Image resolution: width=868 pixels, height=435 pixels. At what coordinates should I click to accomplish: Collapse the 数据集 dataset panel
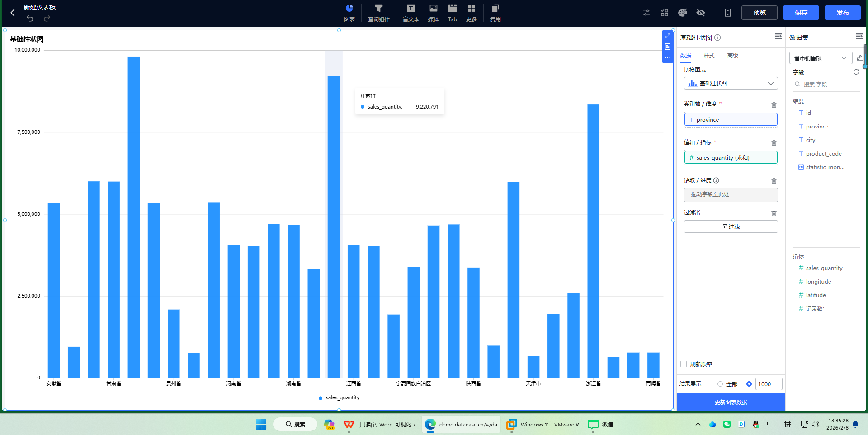[859, 36]
